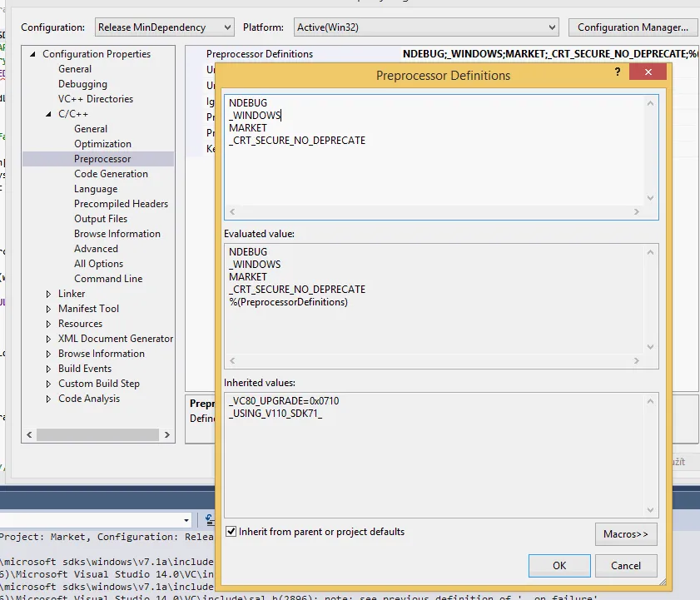Click left arrow of tree horizontal scrollbar

pyautogui.click(x=29, y=435)
